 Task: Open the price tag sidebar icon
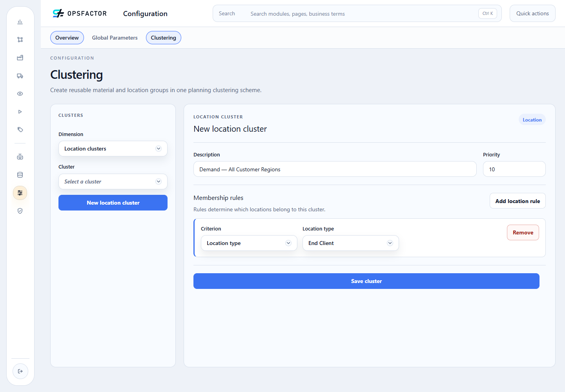tap(20, 130)
